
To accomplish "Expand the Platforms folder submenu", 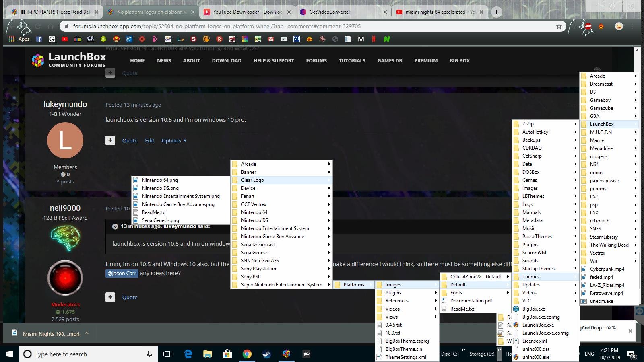I will click(x=354, y=285).
